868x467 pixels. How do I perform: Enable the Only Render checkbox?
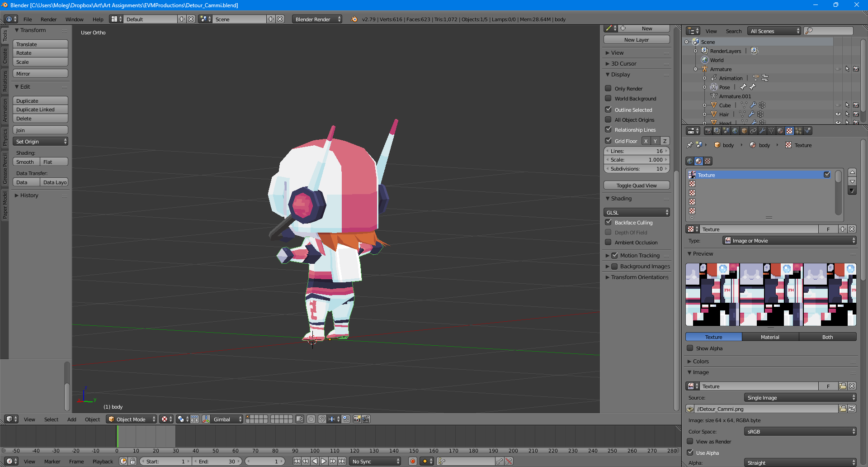tap(609, 88)
